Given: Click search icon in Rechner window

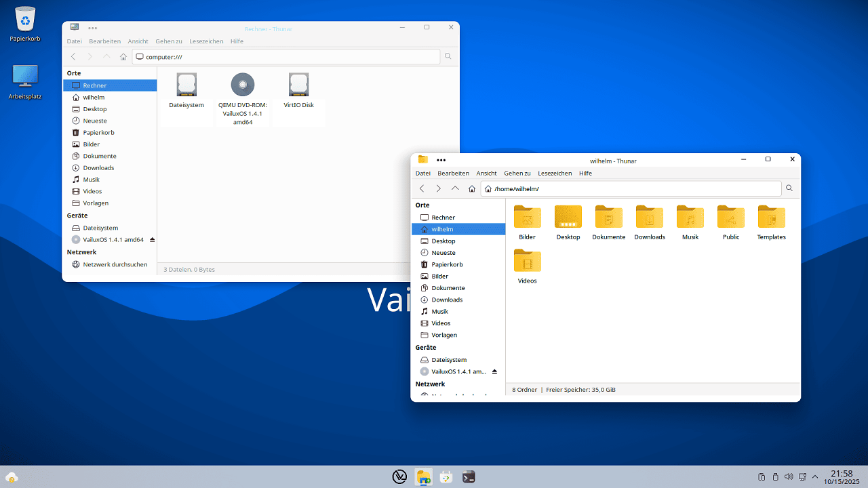Looking at the screenshot, I should [x=448, y=57].
